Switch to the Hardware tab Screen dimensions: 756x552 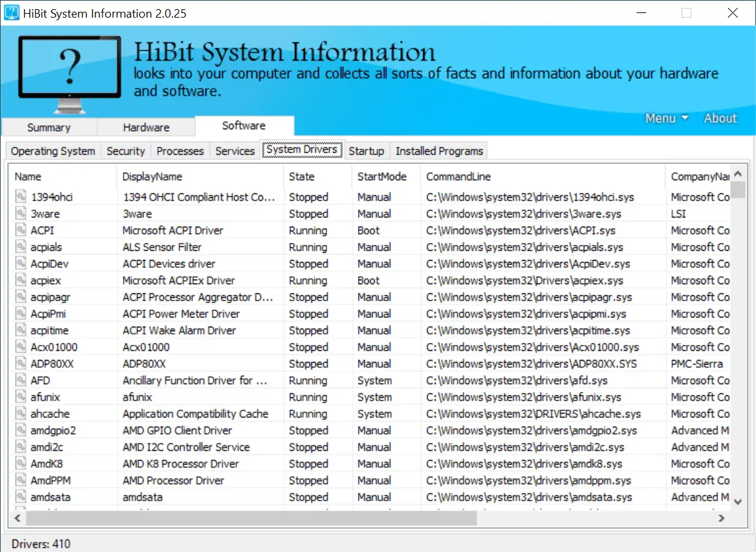click(146, 127)
